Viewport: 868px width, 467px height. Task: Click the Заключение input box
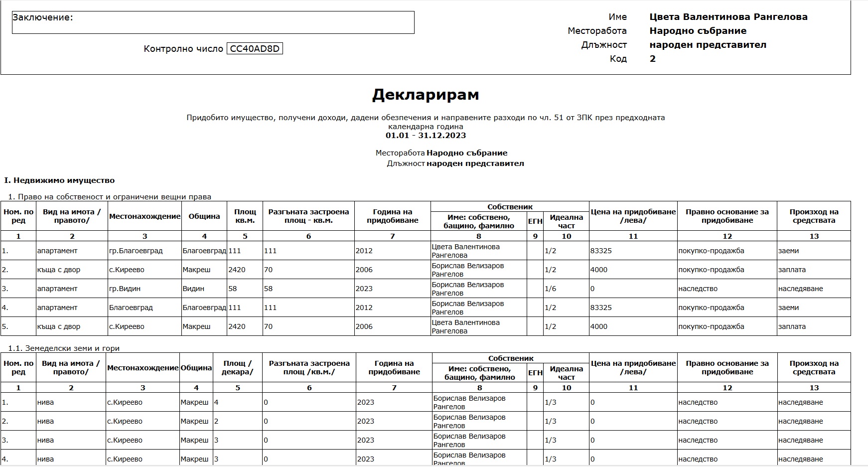tap(213, 22)
